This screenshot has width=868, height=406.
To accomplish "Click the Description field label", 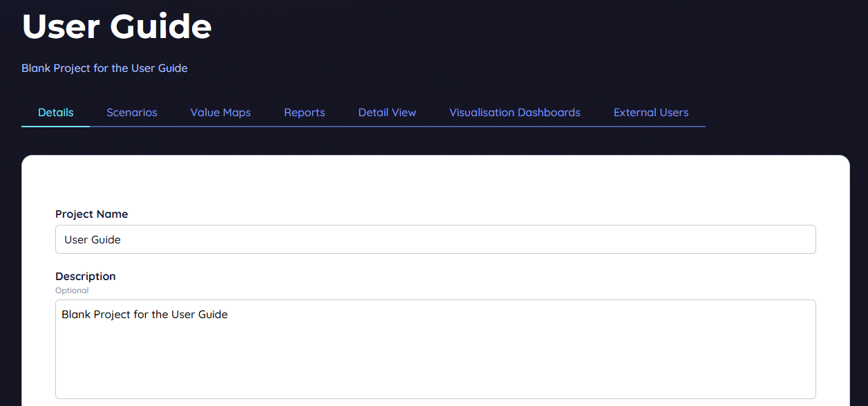I will point(86,277).
